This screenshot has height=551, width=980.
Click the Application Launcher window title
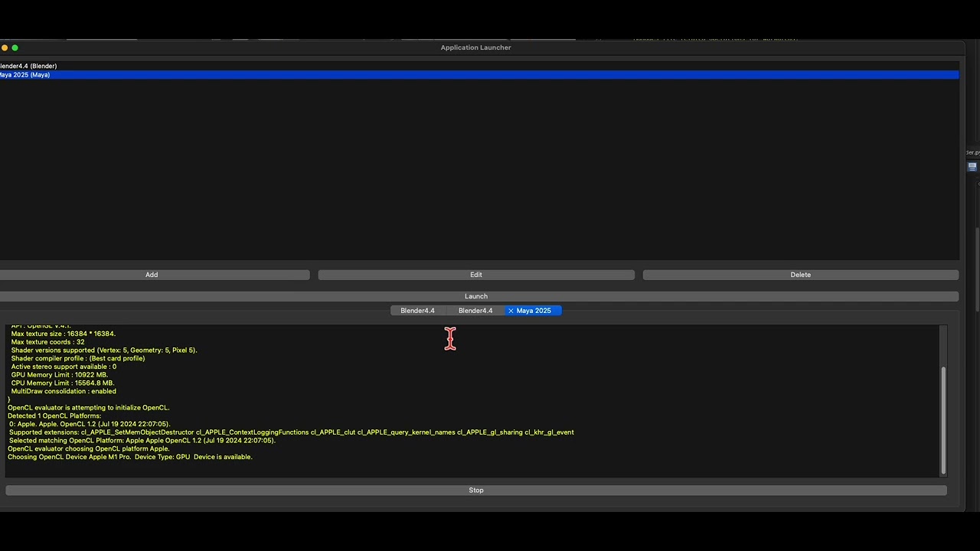(x=475, y=47)
